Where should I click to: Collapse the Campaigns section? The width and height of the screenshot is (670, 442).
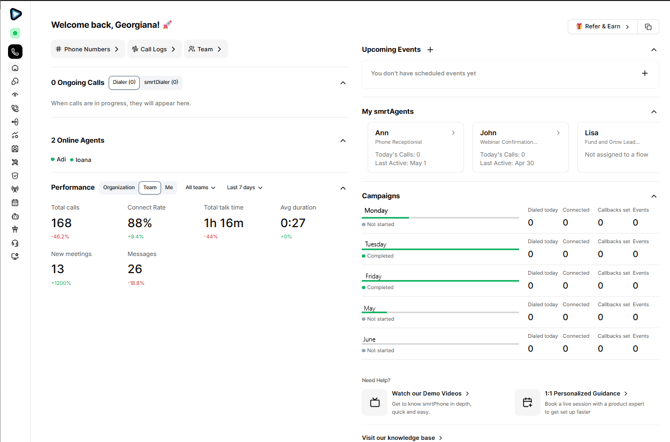click(x=654, y=196)
